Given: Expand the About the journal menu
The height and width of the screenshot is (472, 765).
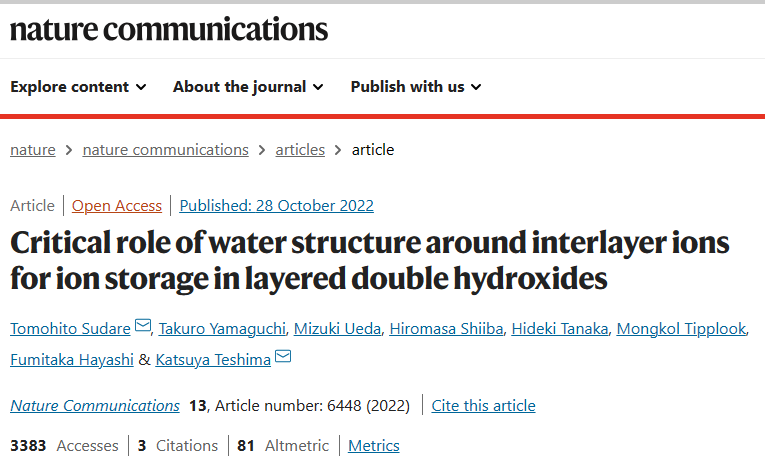Looking at the screenshot, I should click(x=248, y=87).
